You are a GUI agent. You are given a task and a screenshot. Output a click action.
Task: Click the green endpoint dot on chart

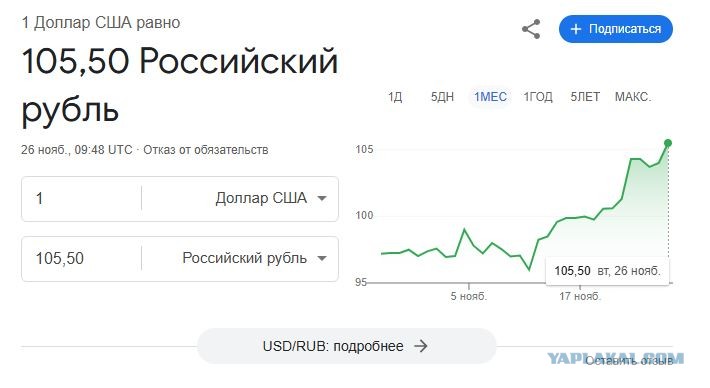pyautogui.click(x=668, y=143)
